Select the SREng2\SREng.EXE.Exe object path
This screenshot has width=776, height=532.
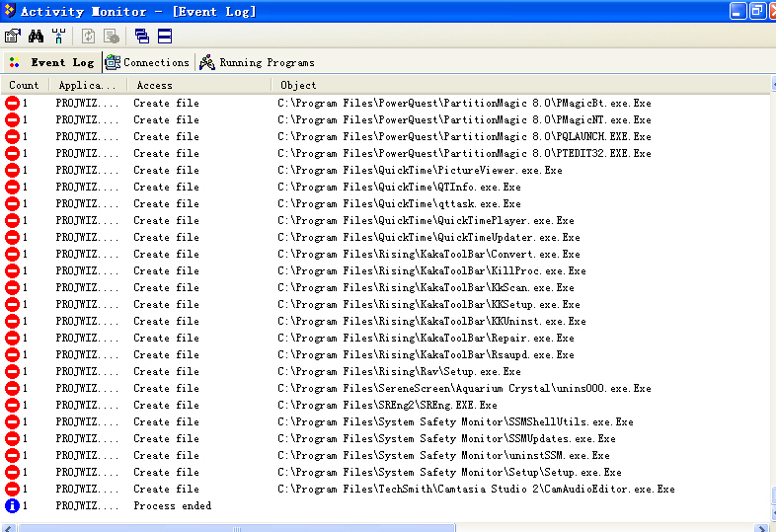[387, 406]
